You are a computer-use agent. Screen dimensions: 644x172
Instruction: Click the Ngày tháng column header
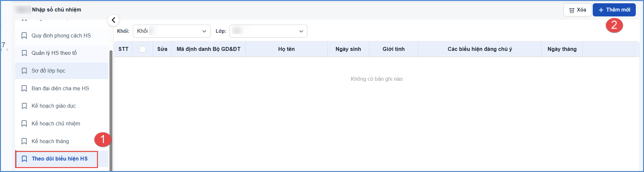[562, 49]
